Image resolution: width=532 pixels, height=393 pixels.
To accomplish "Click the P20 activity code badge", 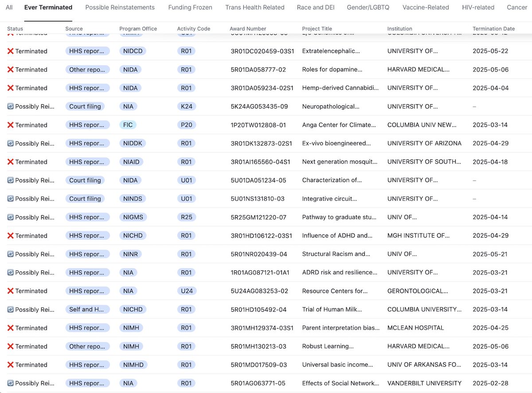I will [x=187, y=125].
